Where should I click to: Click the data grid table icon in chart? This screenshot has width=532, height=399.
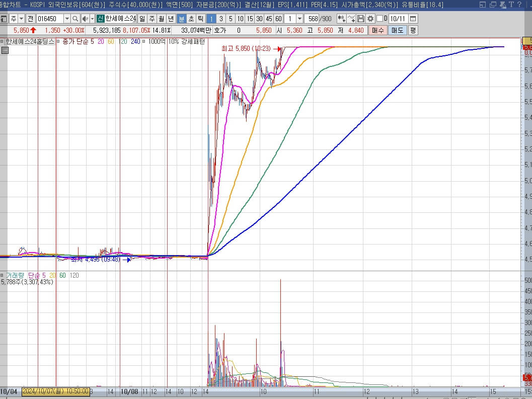click(x=5, y=50)
